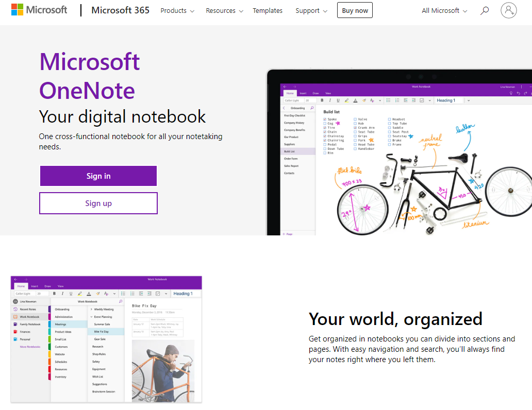Open the Microsoft 365 home link
The width and height of the screenshot is (532, 410).
(x=120, y=10)
